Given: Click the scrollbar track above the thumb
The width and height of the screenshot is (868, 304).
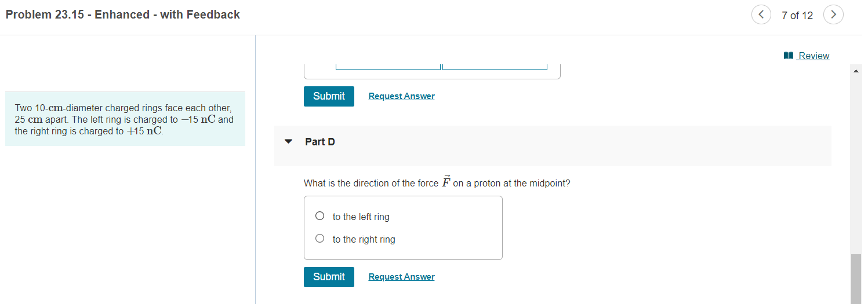Looking at the screenshot, I should point(856,165).
